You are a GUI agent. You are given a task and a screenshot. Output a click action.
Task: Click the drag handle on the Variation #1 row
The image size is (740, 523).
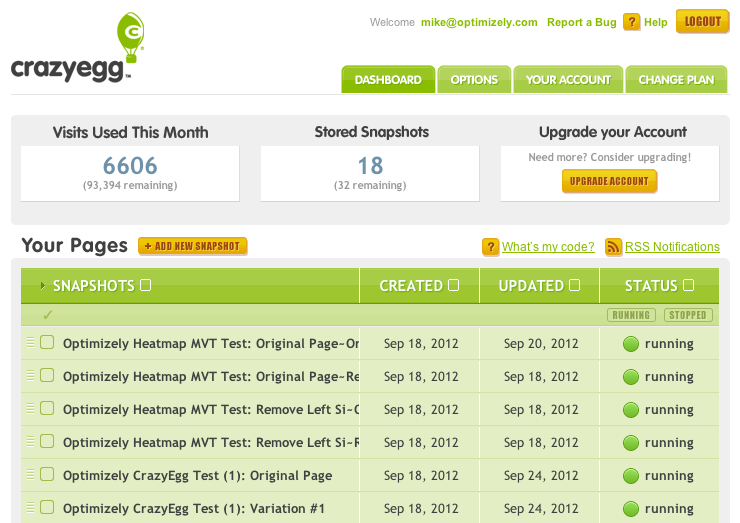coord(30,508)
